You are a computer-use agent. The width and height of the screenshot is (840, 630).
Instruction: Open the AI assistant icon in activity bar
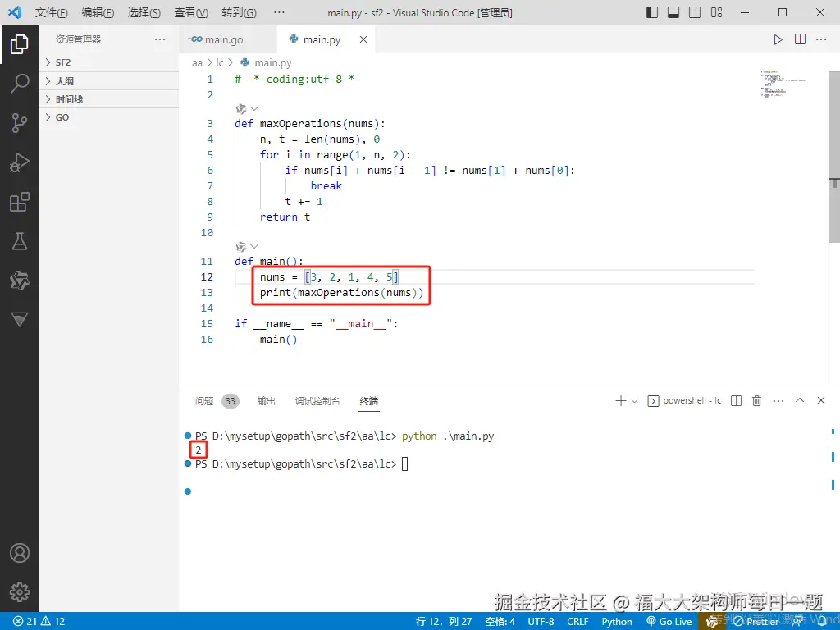tap(20, 281)
